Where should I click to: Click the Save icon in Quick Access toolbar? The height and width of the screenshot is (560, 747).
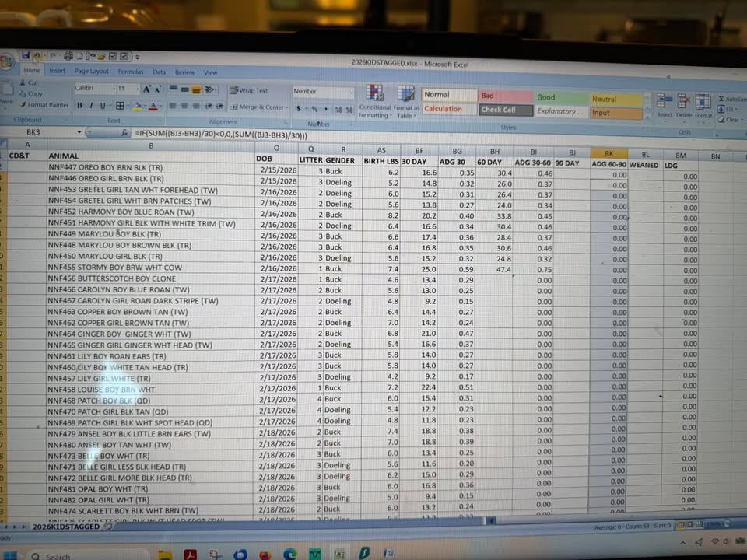(26, 55)
